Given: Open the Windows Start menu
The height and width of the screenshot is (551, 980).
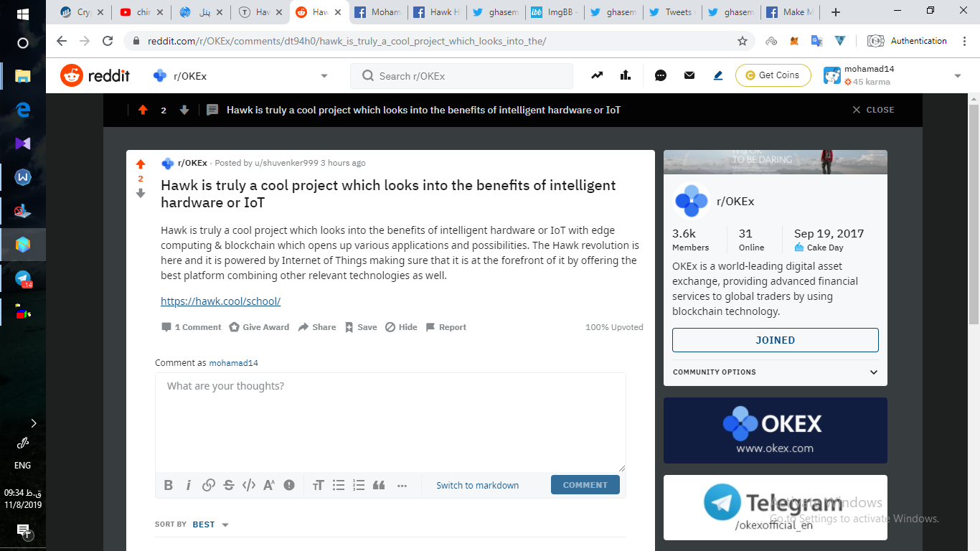Looking at the screenshot, I should (23, 14).
